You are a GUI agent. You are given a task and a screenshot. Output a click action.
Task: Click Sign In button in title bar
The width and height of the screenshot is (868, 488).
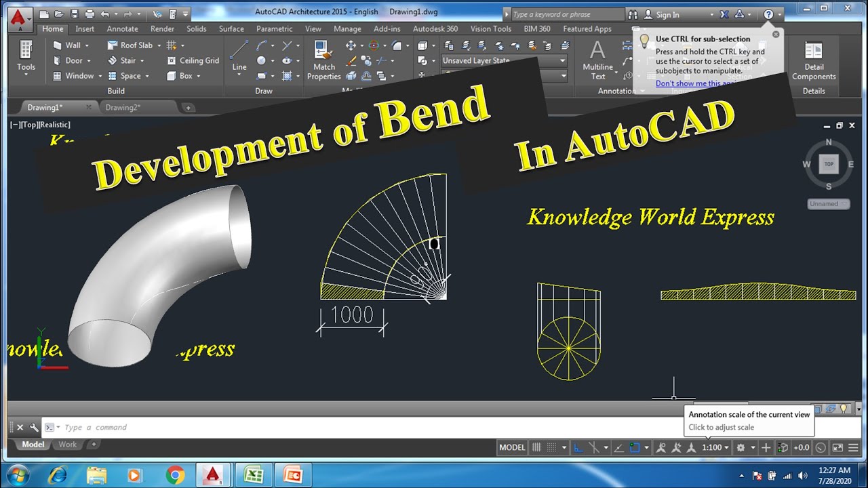coord(667,14)
